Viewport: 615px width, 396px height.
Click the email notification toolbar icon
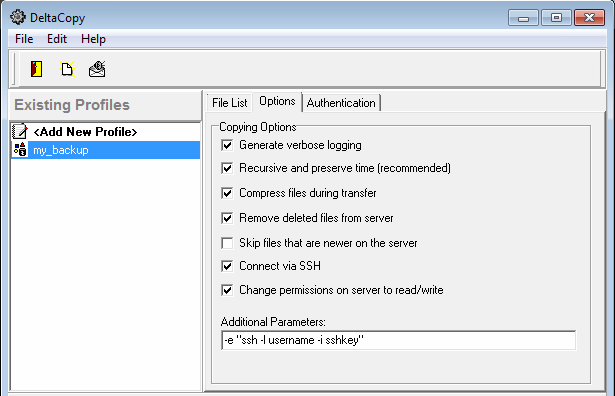[97, 69]
